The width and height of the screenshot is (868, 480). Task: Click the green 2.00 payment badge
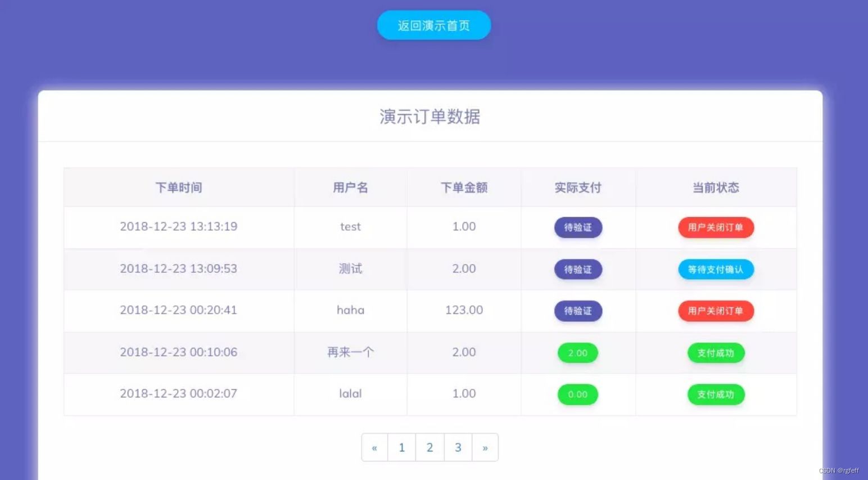pyautogui.click(x=578, y=353)
